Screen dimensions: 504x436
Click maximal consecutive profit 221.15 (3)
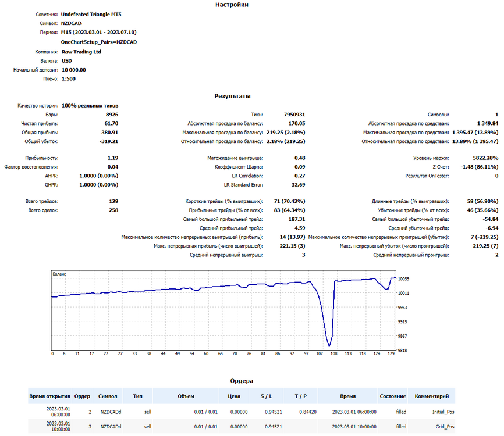(x=293, y=246)
